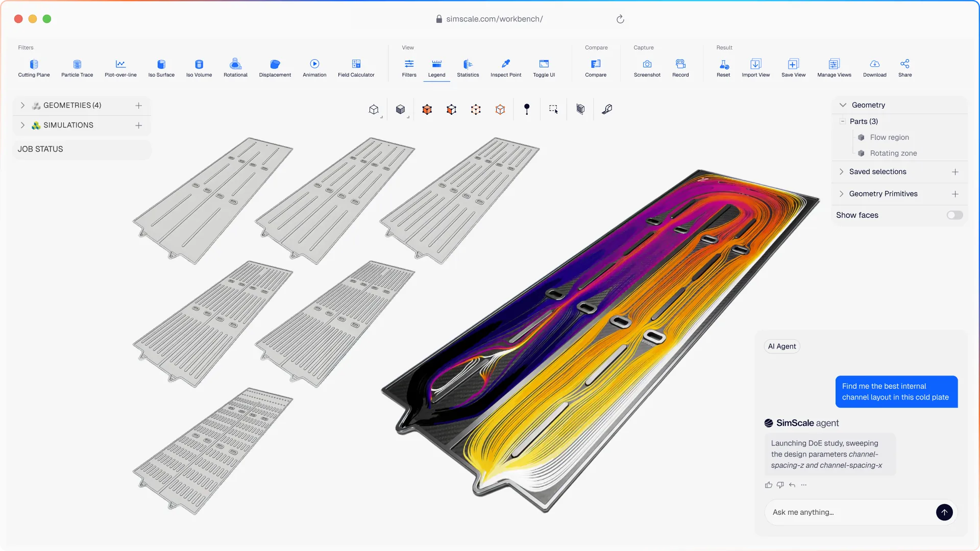Add a new geometry with plus

pyautogui.click(x=138, y=106)
